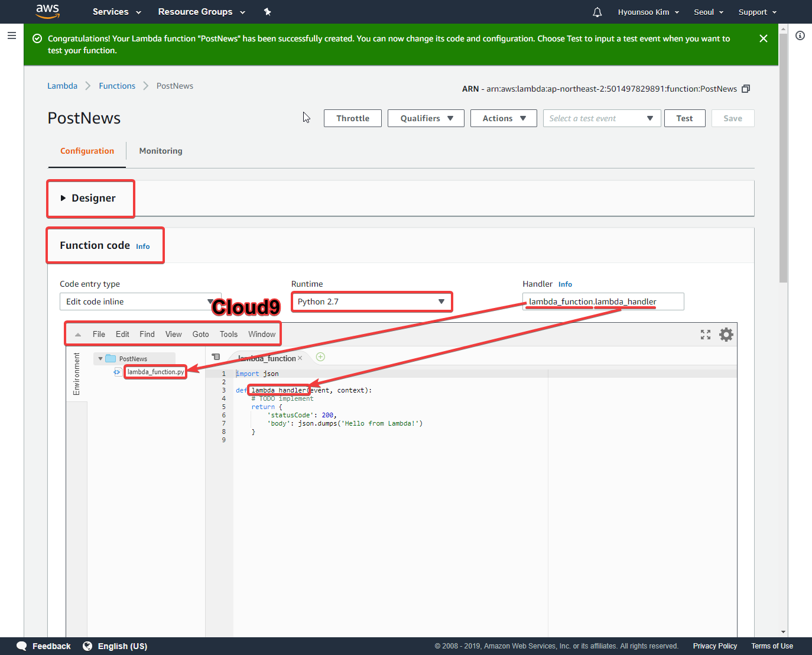The height and width of the screenshot is (655, 812).
Task: Open the Goto menu in editor
Action: click(x=201, y=334)
